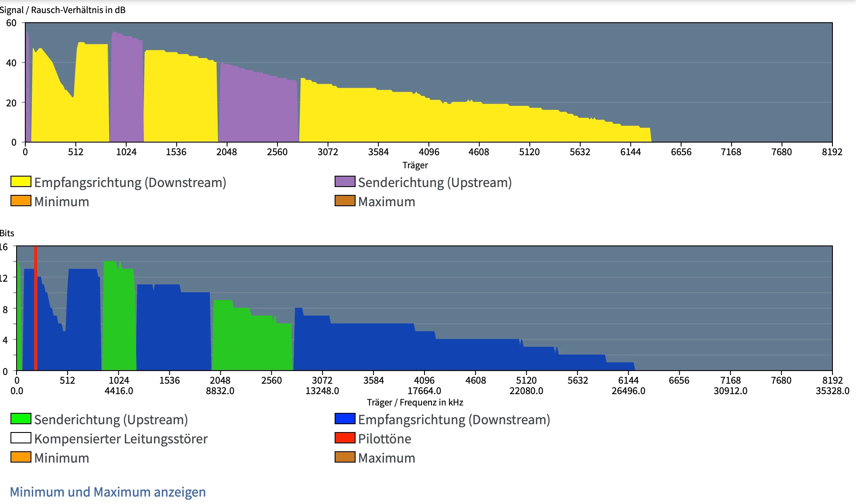Click the 'Minimum und Maximum anzeigen' link
The image size is (856, 504).
click(x=107, y=492)
